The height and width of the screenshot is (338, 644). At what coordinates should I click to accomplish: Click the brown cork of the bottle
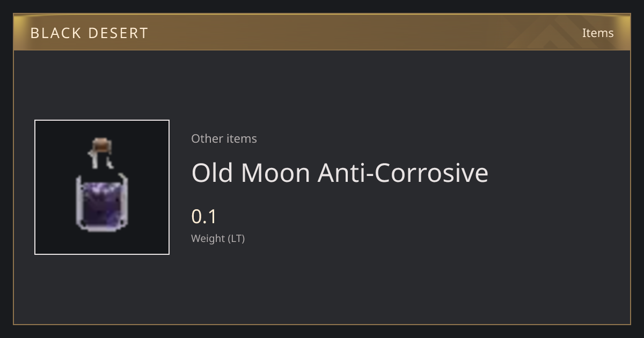pos(101,145)
